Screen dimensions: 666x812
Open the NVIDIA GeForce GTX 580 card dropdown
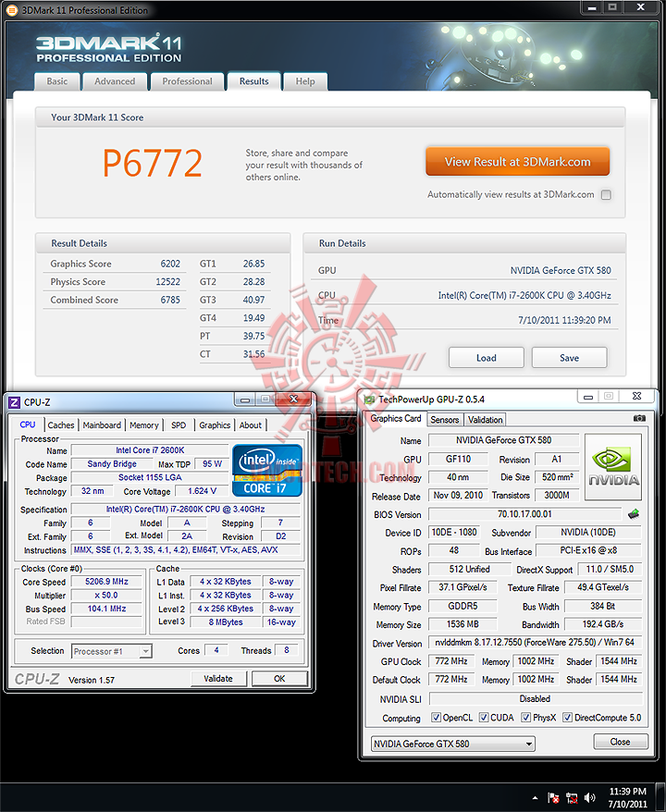tap(453, 744)
